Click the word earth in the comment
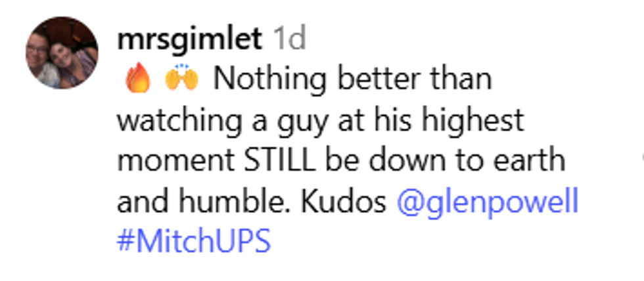Viewport: 644px width, 281px height. [x=533, y=162]
